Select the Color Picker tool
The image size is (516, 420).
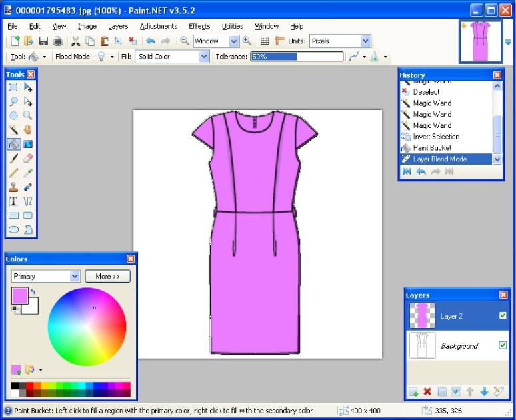tap(27, 173)
